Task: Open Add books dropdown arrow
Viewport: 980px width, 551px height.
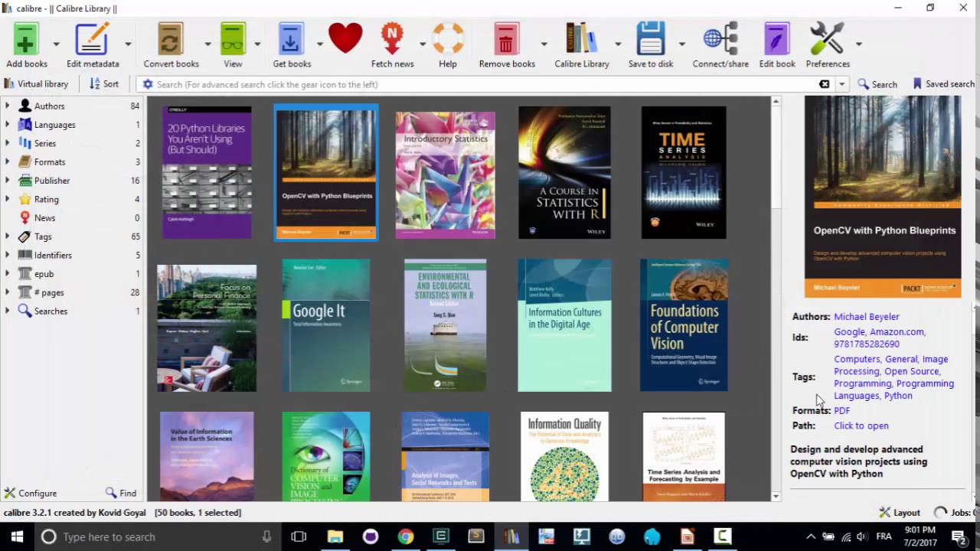Action: (56, 44)
